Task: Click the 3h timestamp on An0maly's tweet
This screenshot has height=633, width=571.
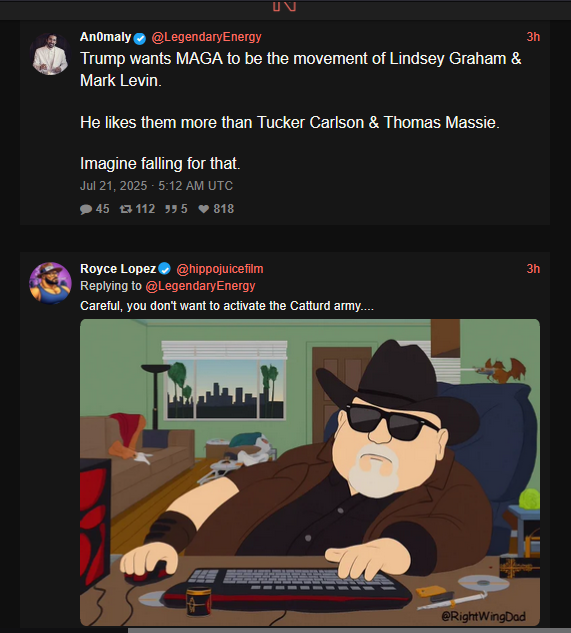Action: [x=533, y=37]
